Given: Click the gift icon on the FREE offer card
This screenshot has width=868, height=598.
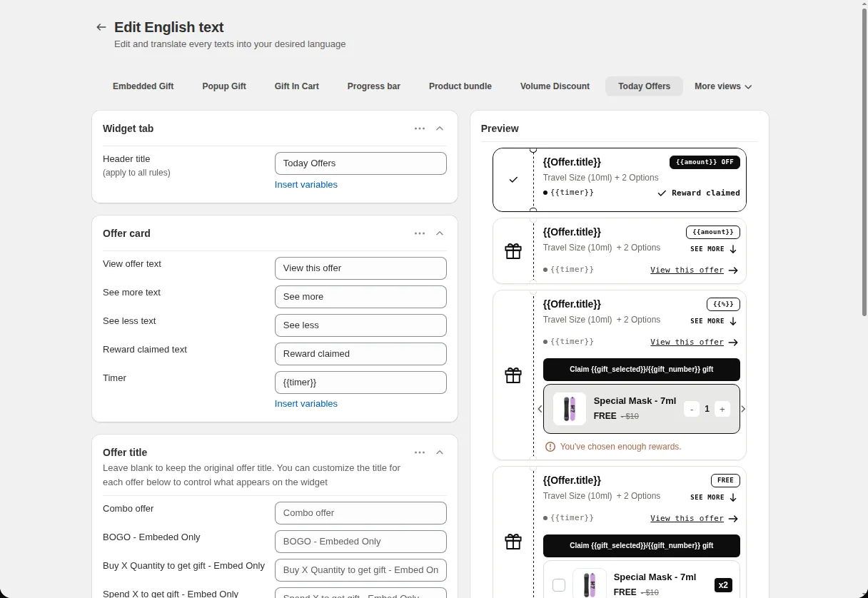Looking at the screenshot, I should [x=513, y=542].
